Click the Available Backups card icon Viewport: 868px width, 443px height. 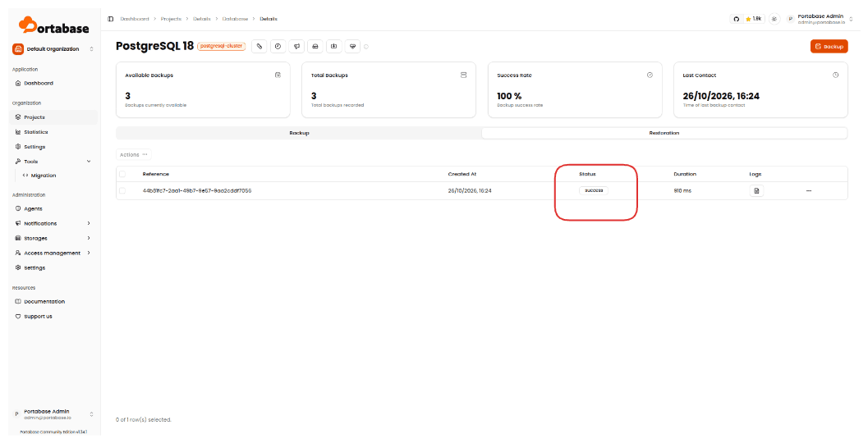point(278,75)
